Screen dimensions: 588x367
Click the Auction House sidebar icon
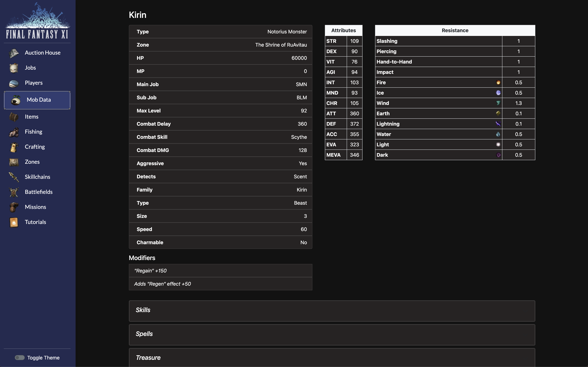click(14, 53)
